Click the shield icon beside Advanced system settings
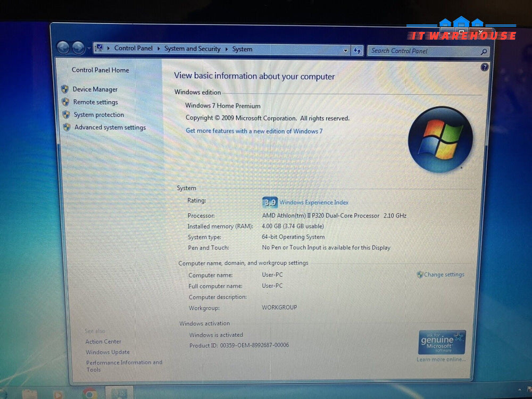This screenshot has width=532, height=399. (67, 127)
